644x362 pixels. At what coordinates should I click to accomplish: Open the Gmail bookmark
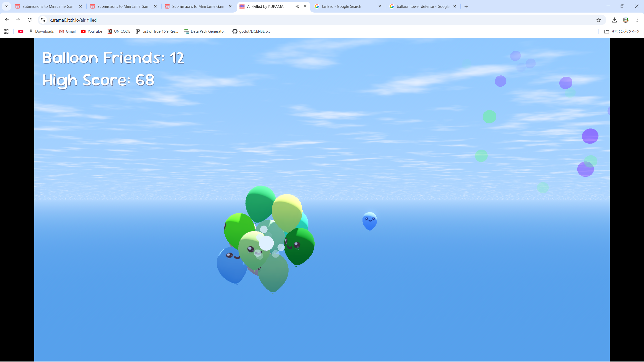pyautogui.click(x=67, y=31)
